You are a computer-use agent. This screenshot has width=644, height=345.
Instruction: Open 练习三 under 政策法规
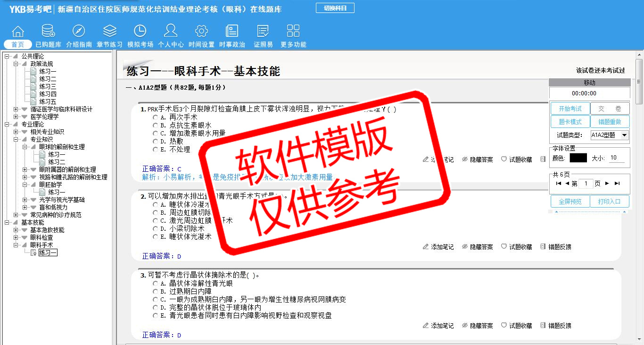coord(48,86)
